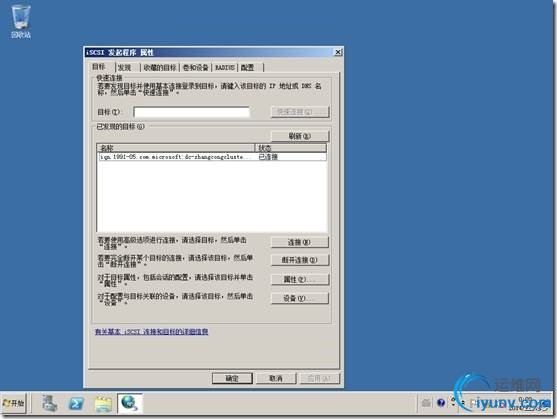
Task: Click the 连接 connect button
Action: coord(300,242)
